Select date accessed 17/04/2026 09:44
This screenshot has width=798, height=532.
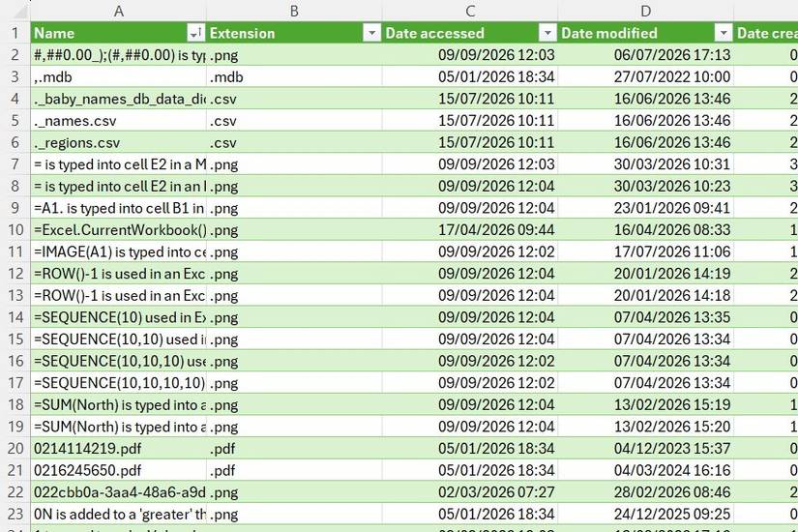tap(470, 230)
